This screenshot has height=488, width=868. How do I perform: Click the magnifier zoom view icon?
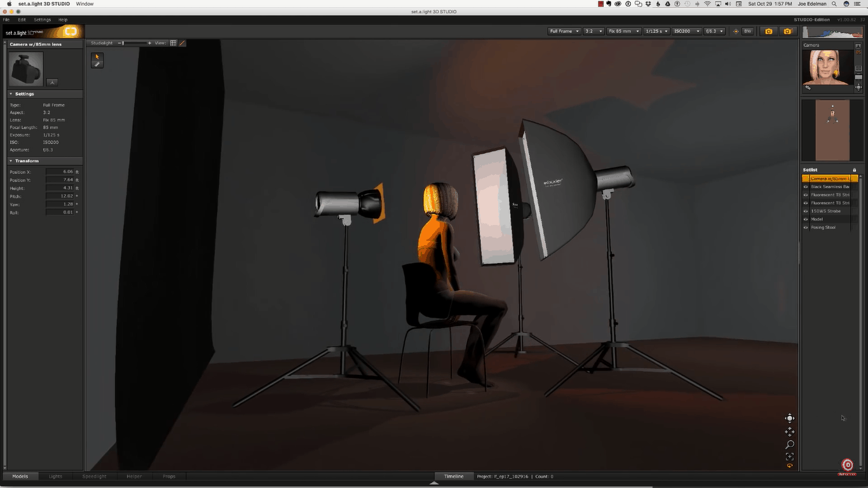(790, 445)
